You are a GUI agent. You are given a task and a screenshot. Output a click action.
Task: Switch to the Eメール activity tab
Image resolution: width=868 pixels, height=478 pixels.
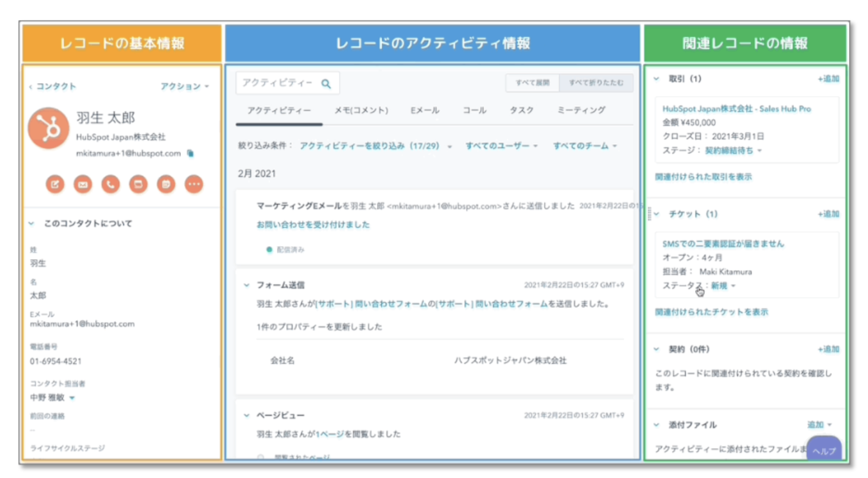(425, 111)
